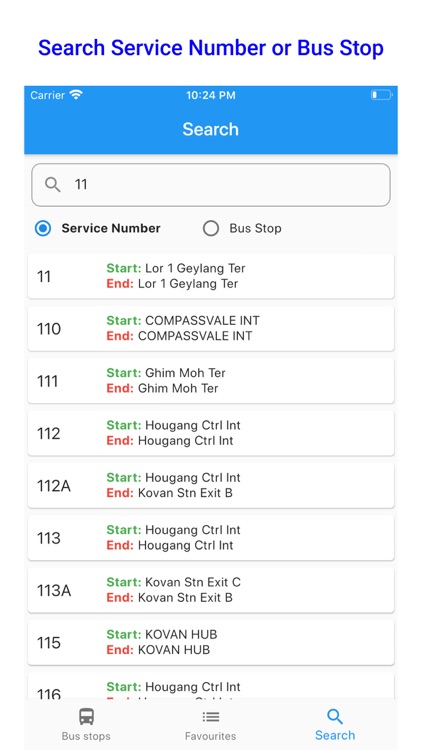
Task: Click the magnifier icon in search field
Action: (x=53, y=185)
